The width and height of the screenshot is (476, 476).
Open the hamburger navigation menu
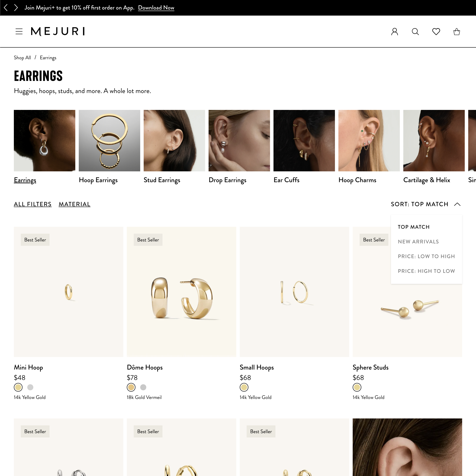click(x=19, y=32)
